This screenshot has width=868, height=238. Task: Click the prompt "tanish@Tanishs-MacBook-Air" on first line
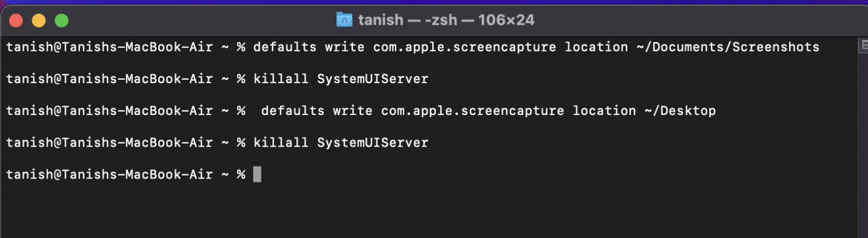coord(109,47)
